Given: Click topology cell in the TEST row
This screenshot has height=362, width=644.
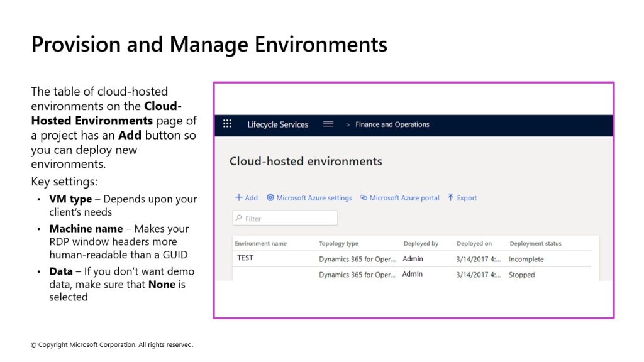Looking at the screenshot, I should [357, 260].
